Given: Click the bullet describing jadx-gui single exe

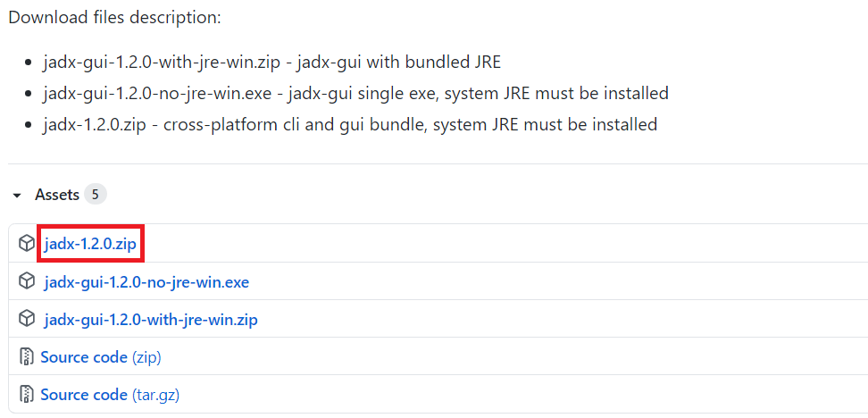Looking at the screenshot, I should (x=356, y=93).
